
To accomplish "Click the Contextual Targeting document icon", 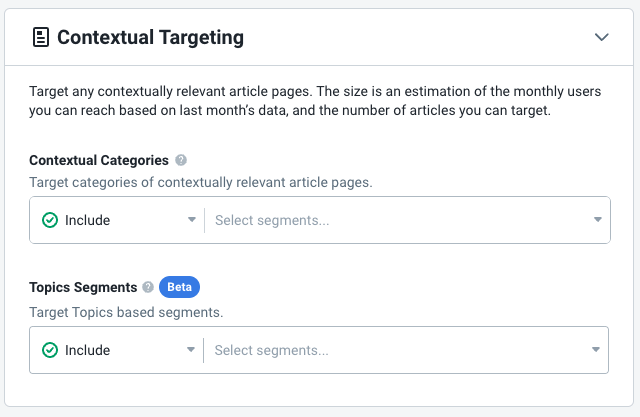I will [x=41, y=37].
